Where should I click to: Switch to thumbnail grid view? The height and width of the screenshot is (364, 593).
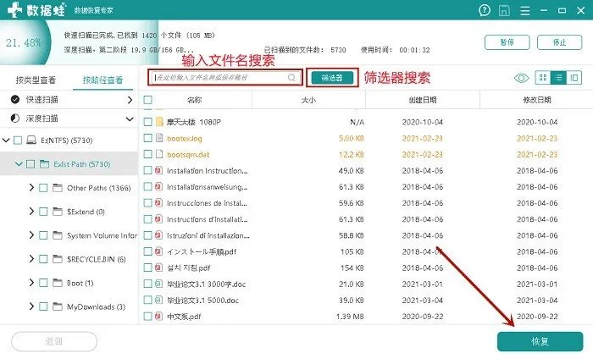point(543,78)
